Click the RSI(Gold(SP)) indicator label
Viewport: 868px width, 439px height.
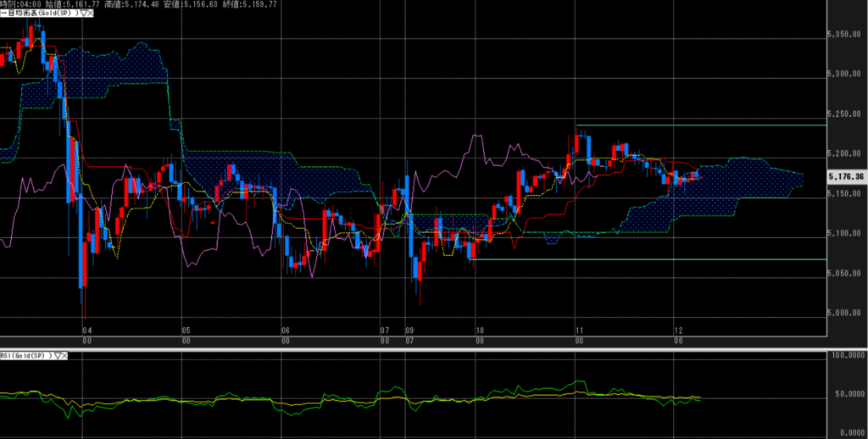pos(25,356)
